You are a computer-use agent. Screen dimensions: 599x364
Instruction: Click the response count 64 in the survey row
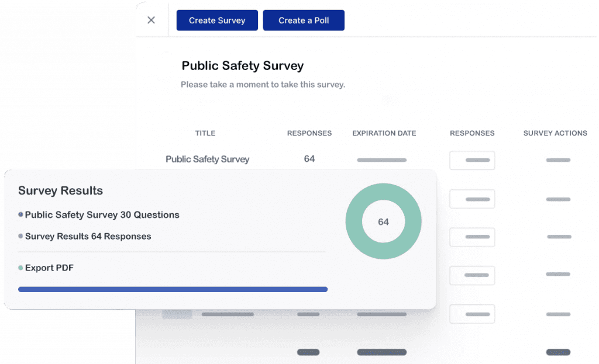(x=309, y=159)
